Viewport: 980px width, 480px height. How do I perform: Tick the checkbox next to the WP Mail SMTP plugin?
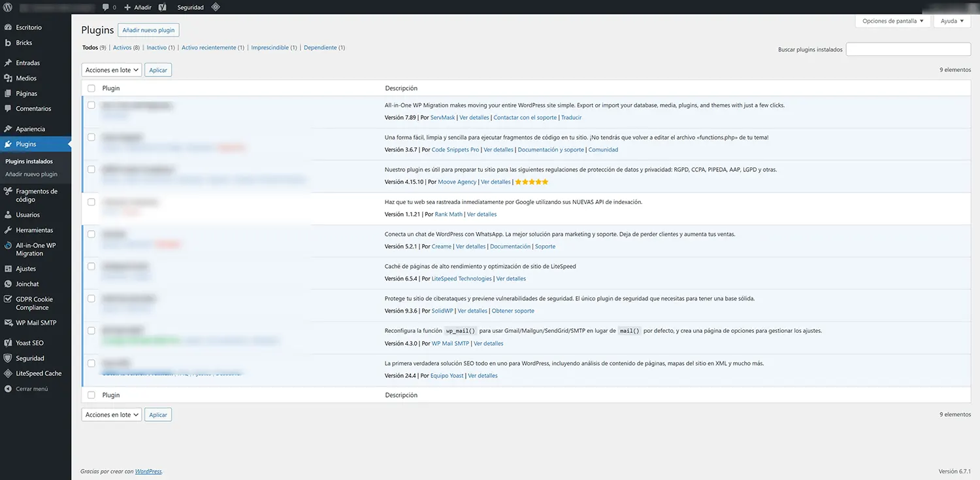pos(91,330)
